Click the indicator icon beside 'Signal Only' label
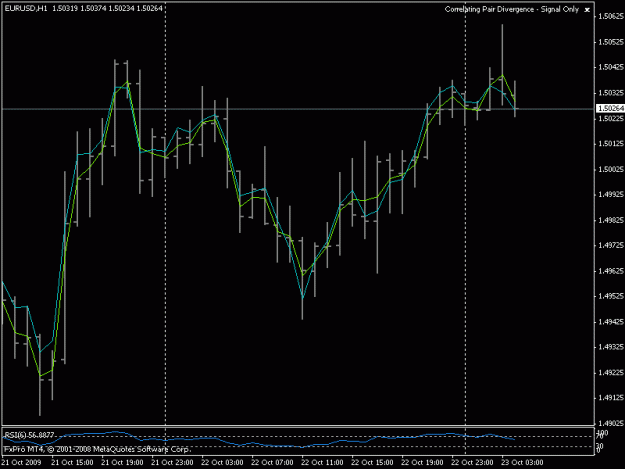Viewport: 625px width, 469px height. click(x=587, y=10)
